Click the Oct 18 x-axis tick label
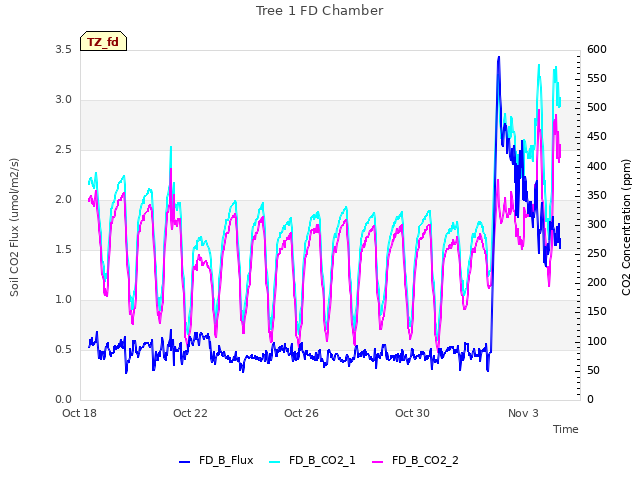The height and width of the screenshot is (480, 640). point(79,413)
